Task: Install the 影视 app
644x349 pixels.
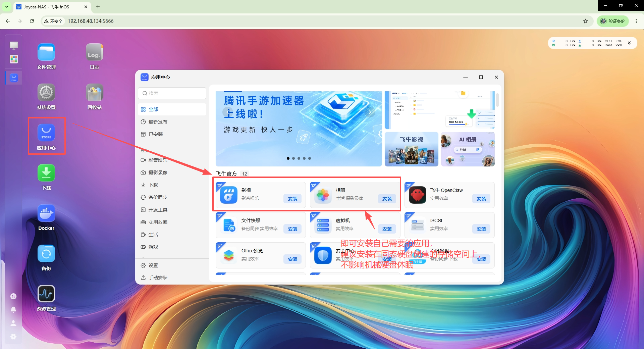Action: pos(292,199)
